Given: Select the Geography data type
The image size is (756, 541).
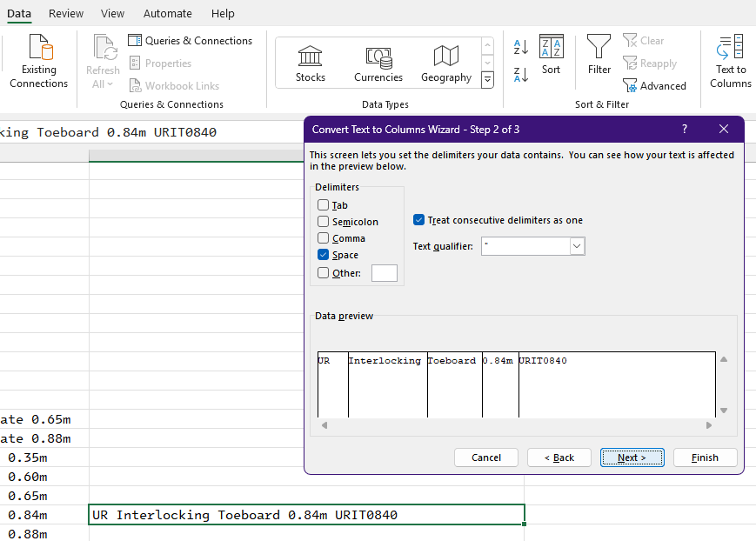Looking at the screenshot, I should point(446,63).
